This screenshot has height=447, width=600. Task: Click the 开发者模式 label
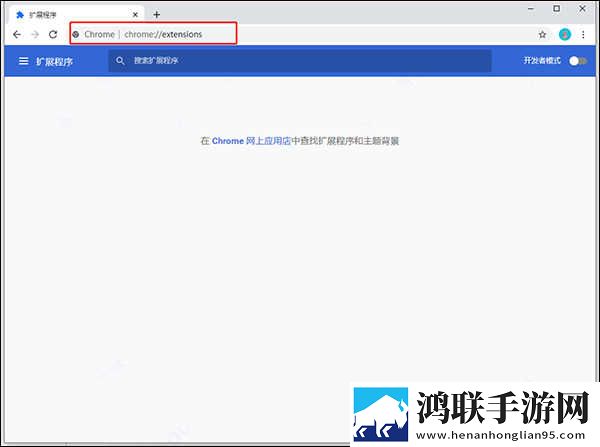coord(542,60)
